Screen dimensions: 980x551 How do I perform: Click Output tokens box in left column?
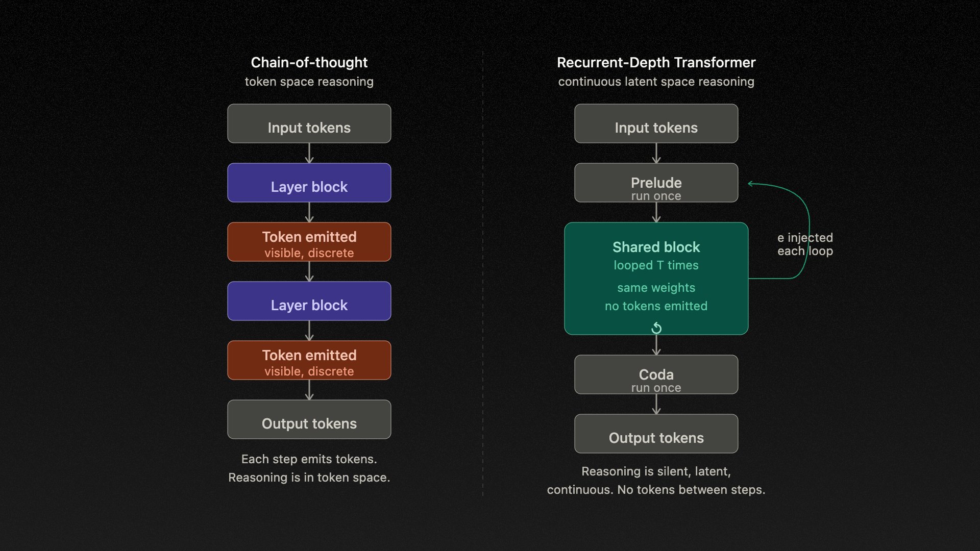(x=309, y=419)
